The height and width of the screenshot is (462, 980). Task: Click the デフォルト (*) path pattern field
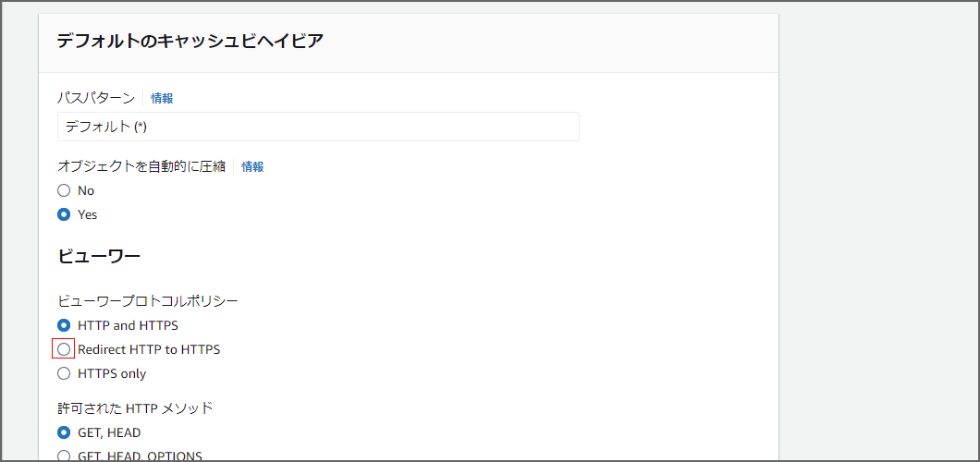click(x=318, y=127)
